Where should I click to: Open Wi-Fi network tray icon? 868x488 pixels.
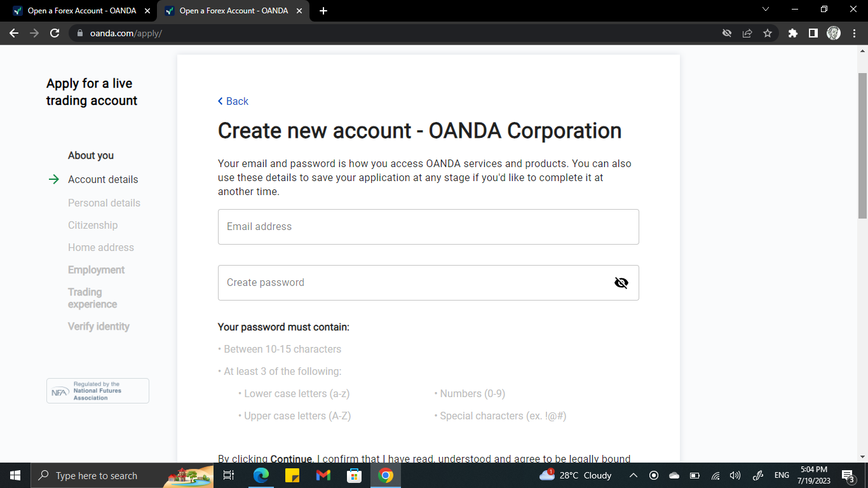[715, 475]
